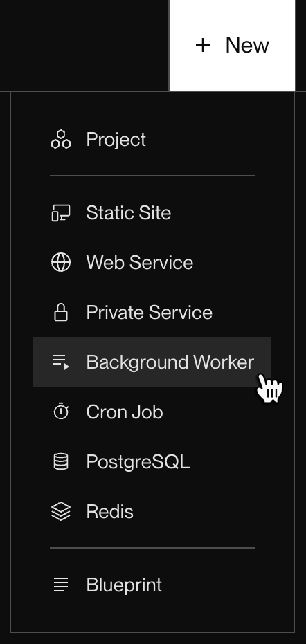
Task: Click the stacked layers icon beside Redis
Action: (x=61, y=511)
